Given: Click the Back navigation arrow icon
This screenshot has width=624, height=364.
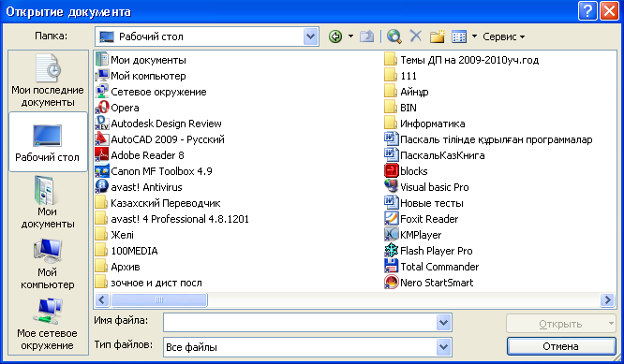Looking at the screenshot, I should click(335, 36).
